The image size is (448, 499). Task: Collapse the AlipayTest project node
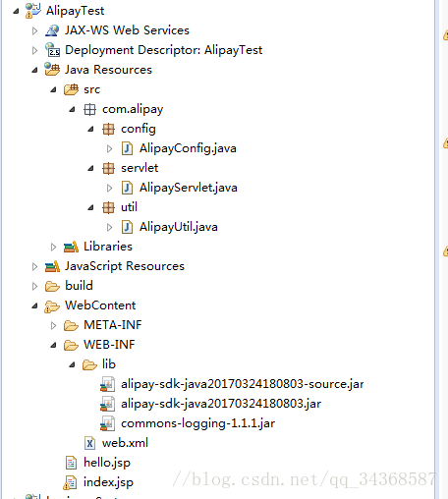point(16,12)
